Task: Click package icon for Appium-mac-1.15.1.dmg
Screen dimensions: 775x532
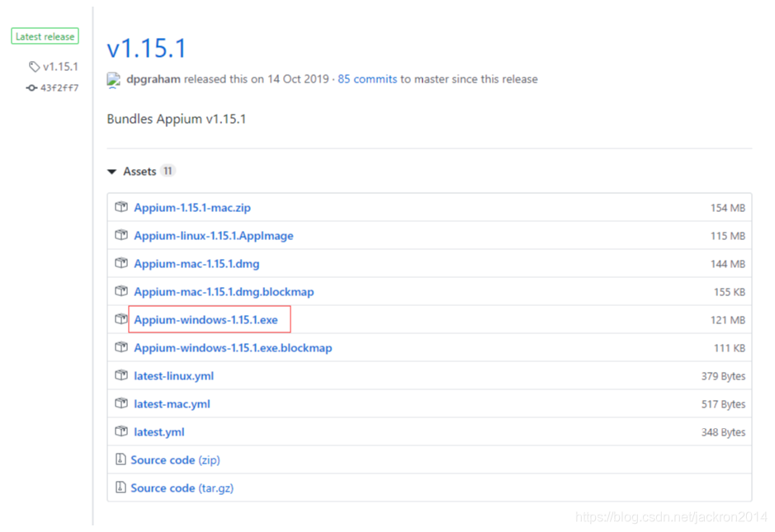Action: coord(121,263)
